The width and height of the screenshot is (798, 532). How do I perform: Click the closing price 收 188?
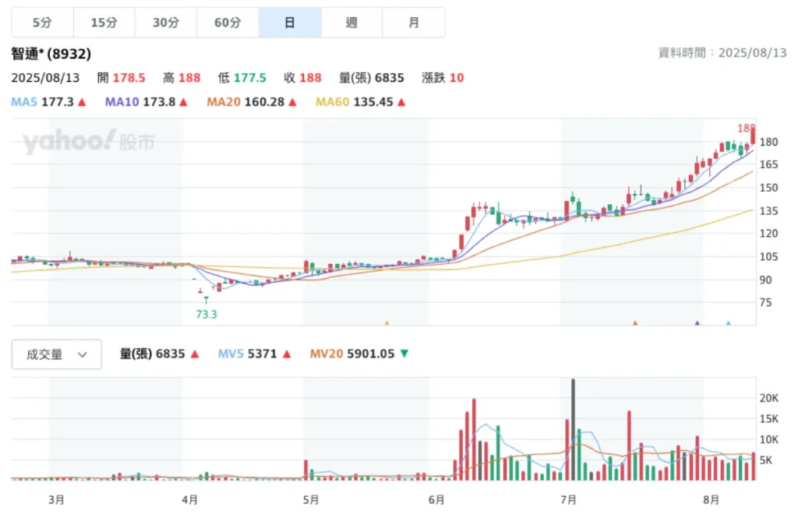coord(303,78)
